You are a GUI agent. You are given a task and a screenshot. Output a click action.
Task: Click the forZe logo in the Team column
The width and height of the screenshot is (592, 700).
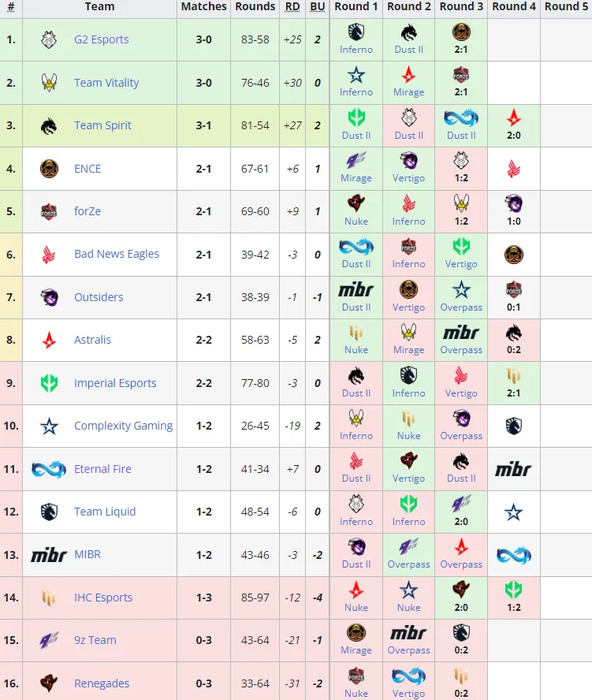pos(49,211)
